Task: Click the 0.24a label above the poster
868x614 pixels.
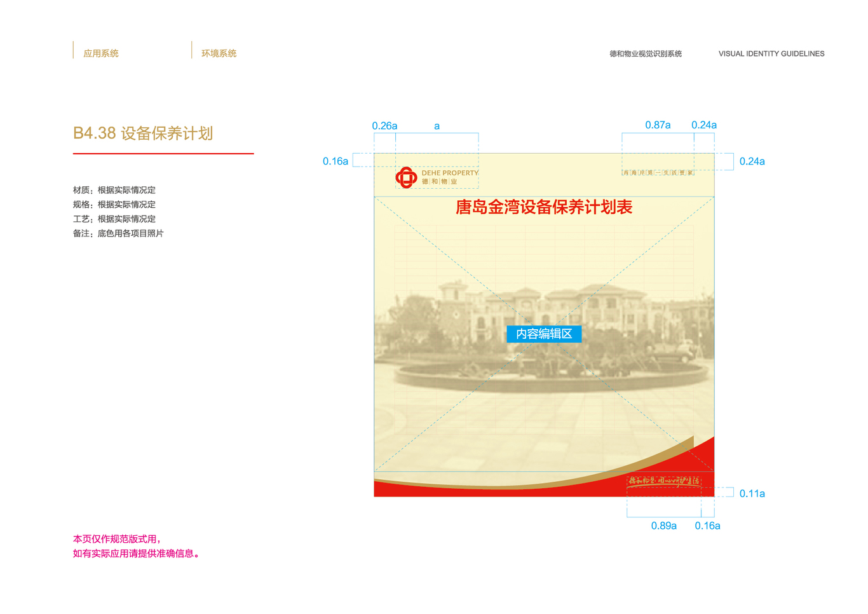Action: pos(704,125)
